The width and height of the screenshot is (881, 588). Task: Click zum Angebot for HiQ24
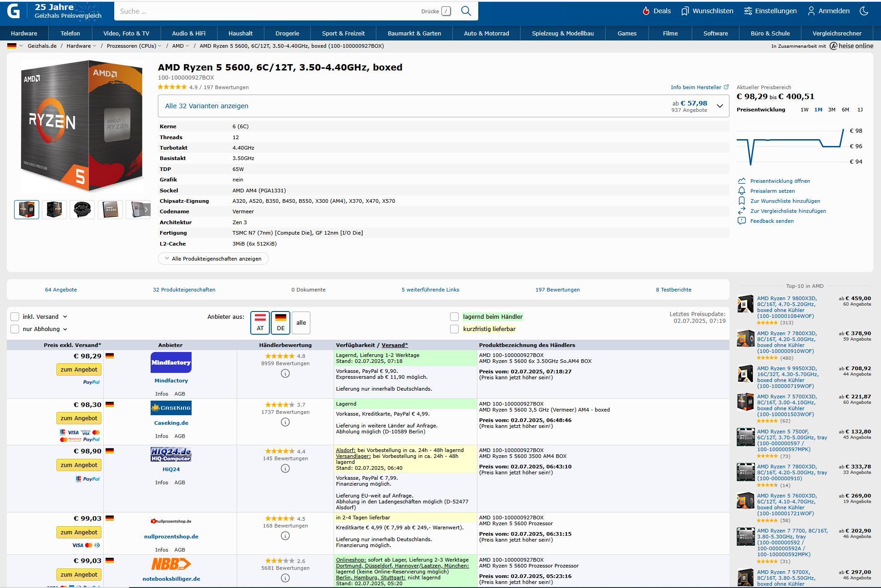(79, 465)
